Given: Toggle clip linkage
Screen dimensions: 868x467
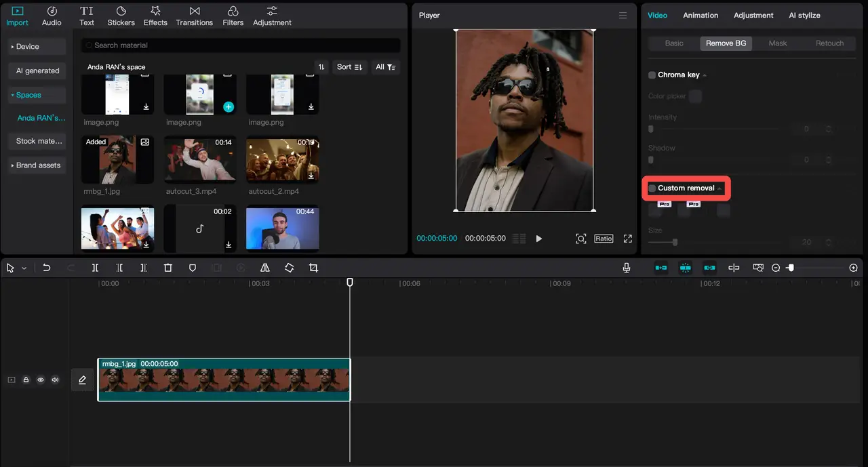Looking at the screenshot, I should [710, 268].
